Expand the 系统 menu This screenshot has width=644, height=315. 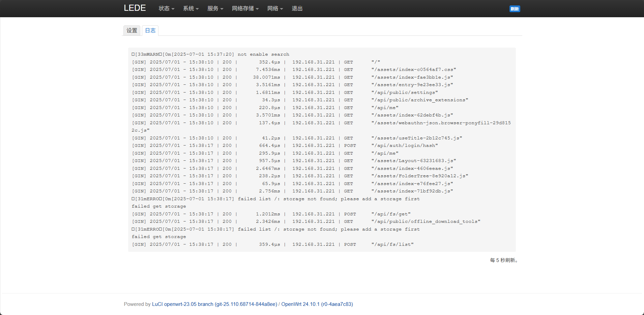pyautogui.click(x=191, y=8)
